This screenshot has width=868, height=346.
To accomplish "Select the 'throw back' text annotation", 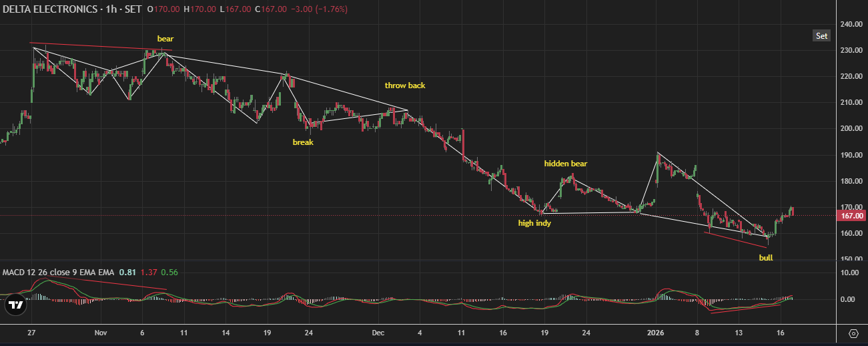I will (x=404, y=85).
